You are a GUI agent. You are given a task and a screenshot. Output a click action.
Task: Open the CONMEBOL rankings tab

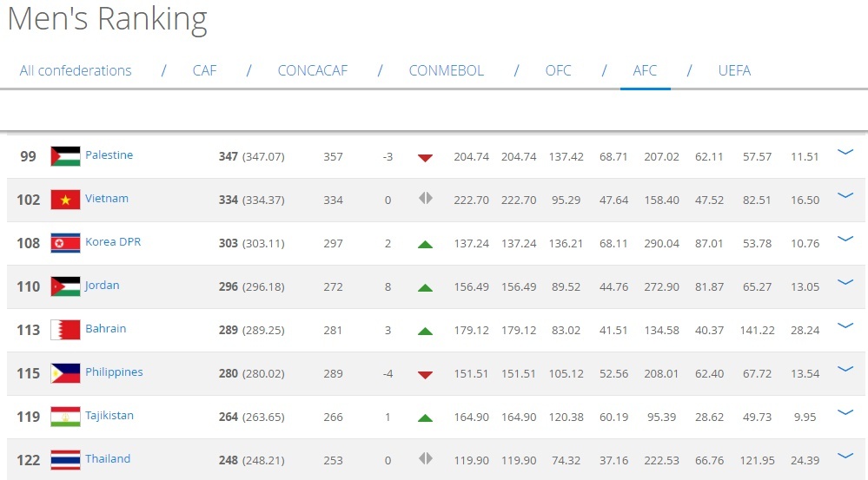(446, 71)
